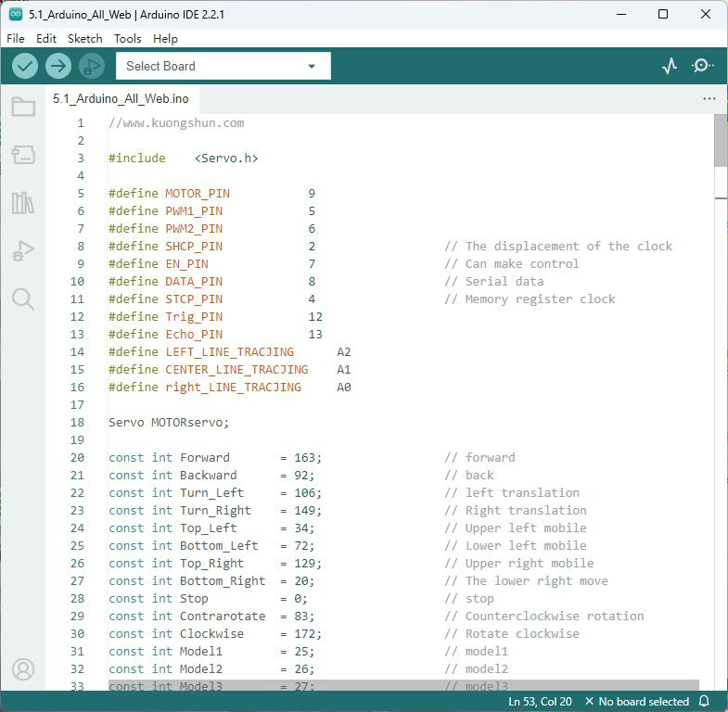Click CENTER_LINE_TRACJING define

236,370
